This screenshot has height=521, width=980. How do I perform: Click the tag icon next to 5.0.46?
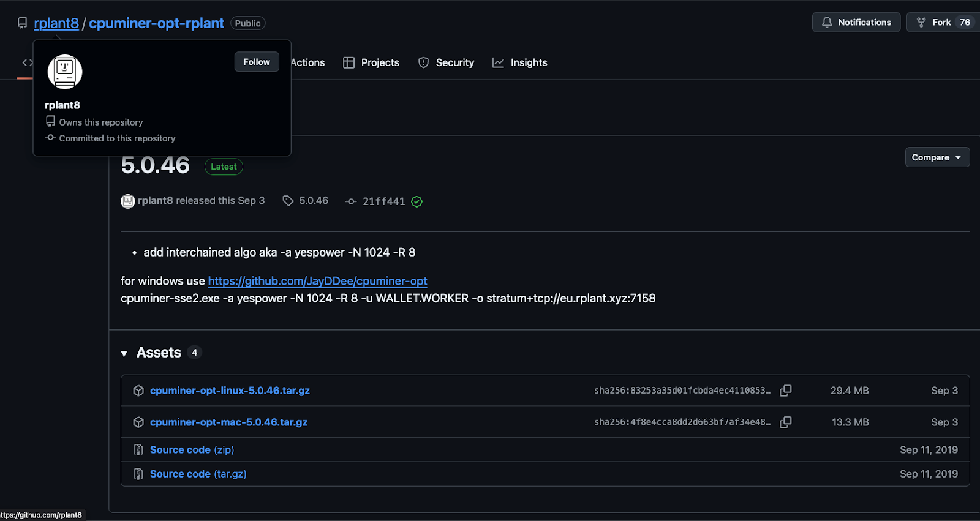coord(288,201)
